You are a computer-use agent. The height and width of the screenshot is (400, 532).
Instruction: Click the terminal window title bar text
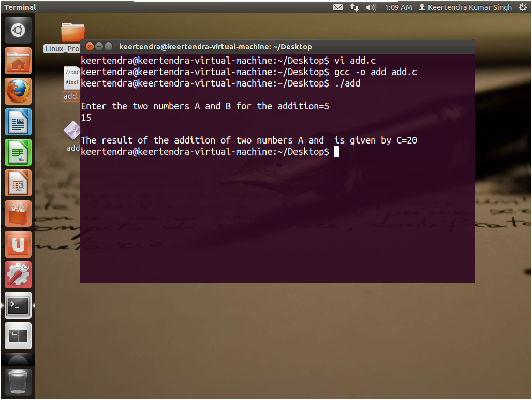tap(215, 47)
